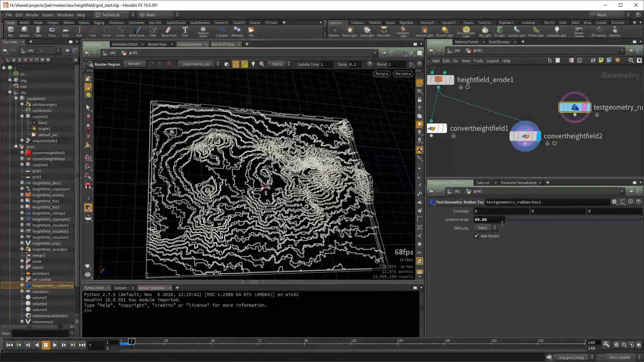Toggle Auto Update mode at bottom right
Image resolution: width=644 pixels, height=362 pixels.
click(x=620, y=357)
